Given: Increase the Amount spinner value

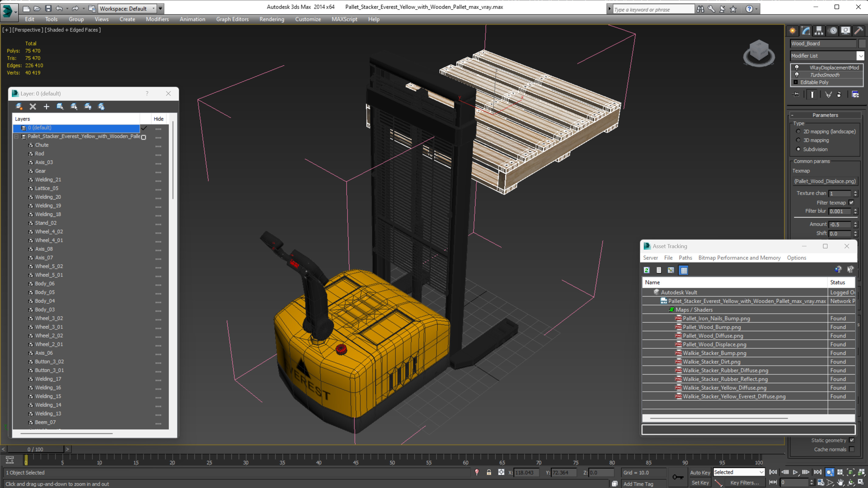Looking at the screenshot, I should (855, 223).
